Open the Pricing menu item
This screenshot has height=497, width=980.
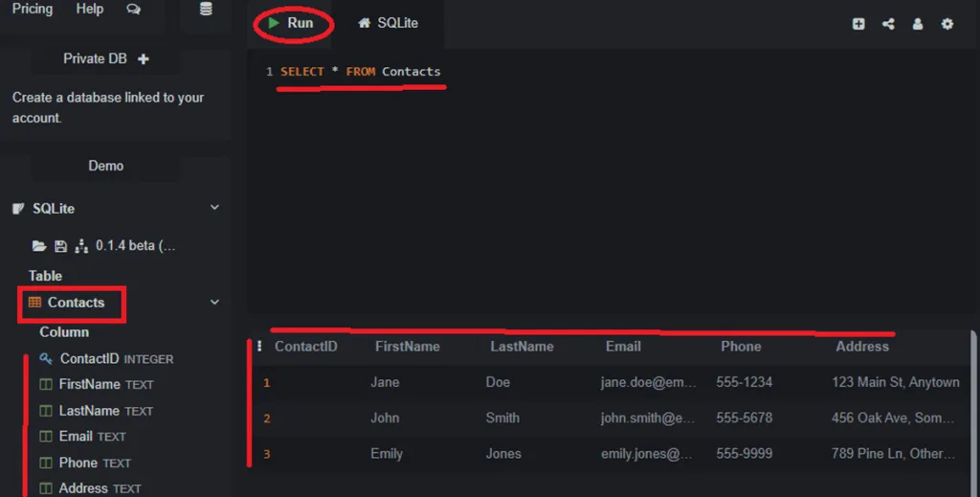[x=33, y=9]
